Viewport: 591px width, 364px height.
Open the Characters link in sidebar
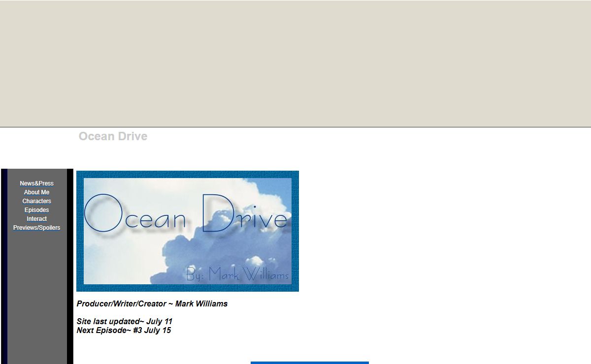[x=36, y=201]
